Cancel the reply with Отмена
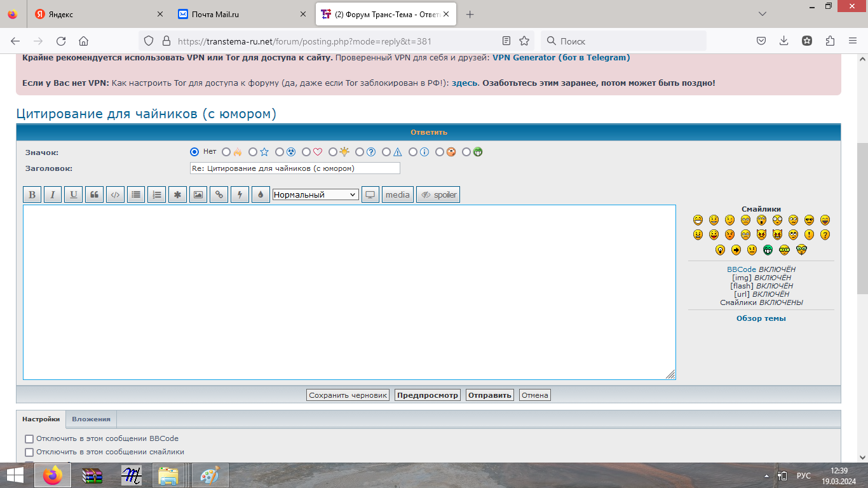The height and width of the screenshot is (488, 868). [x=535, y=395]
